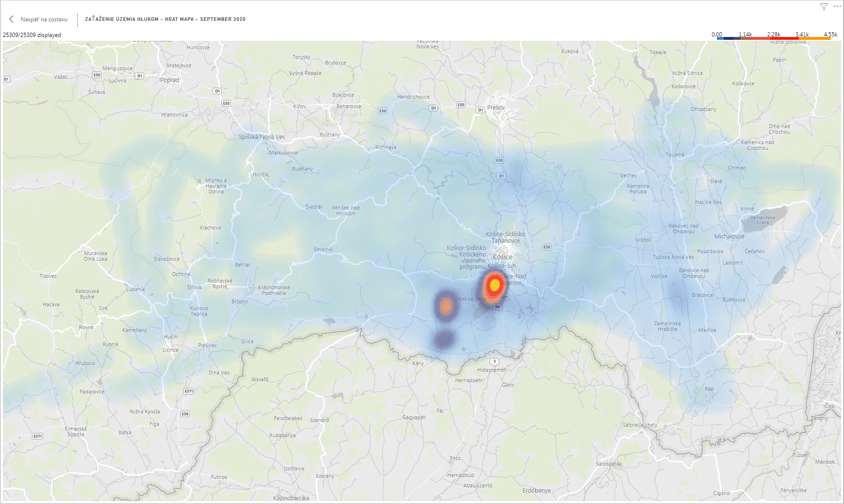Click the orange segment of the legend

pos(816,38)
